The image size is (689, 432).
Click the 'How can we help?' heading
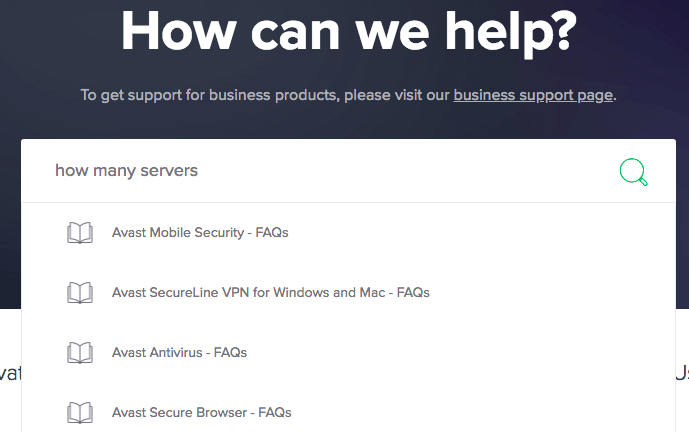pos(348,33)
